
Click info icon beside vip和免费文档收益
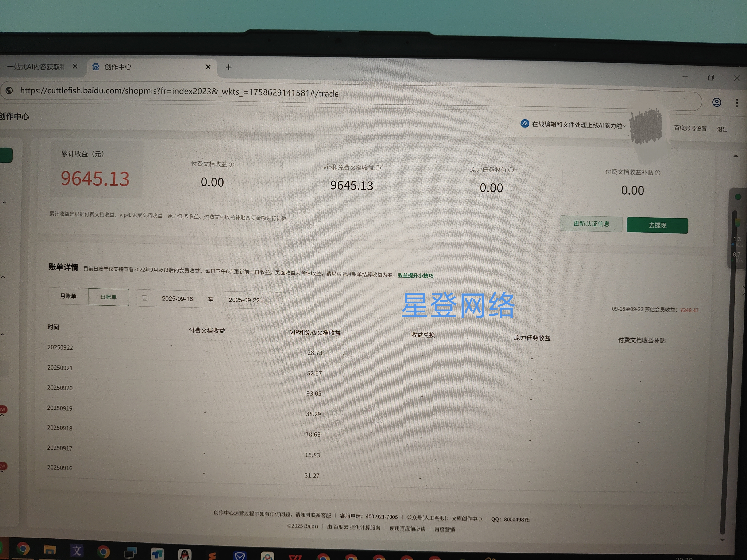click(x=378, y=168)
